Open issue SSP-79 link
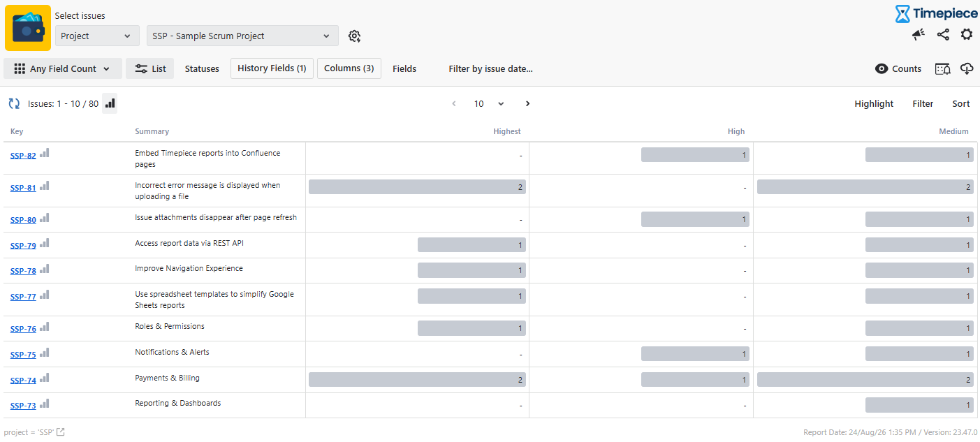This screenshot has height=442, width=980. pyautogui.click(x=23, y=246)
